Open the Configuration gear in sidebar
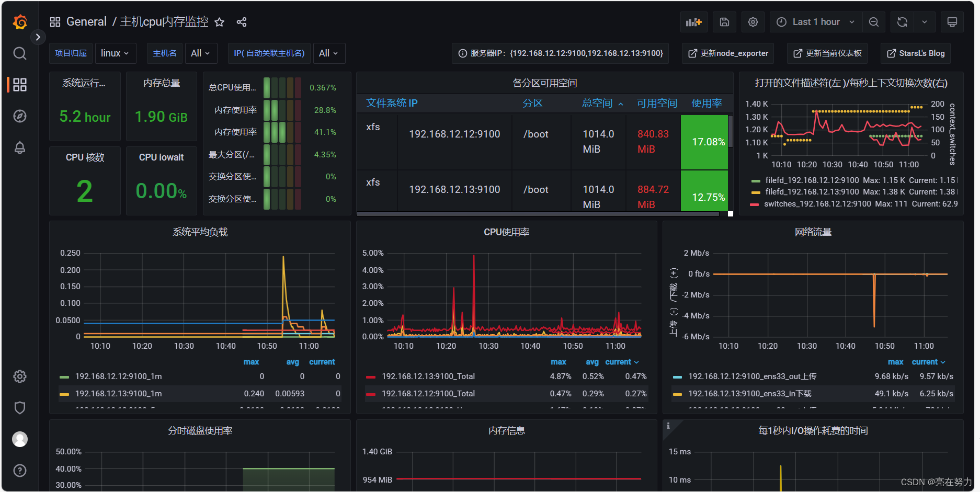 [x=20, y=376]
